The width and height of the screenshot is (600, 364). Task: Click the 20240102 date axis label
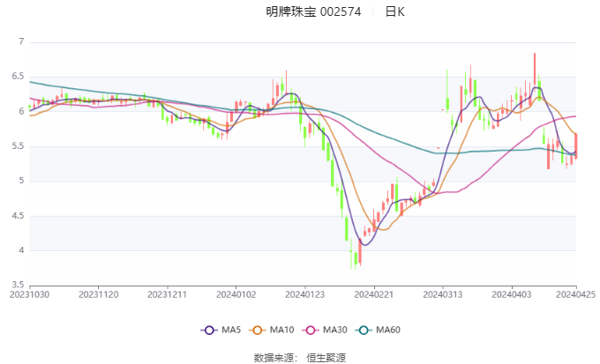tap(236, 294)
